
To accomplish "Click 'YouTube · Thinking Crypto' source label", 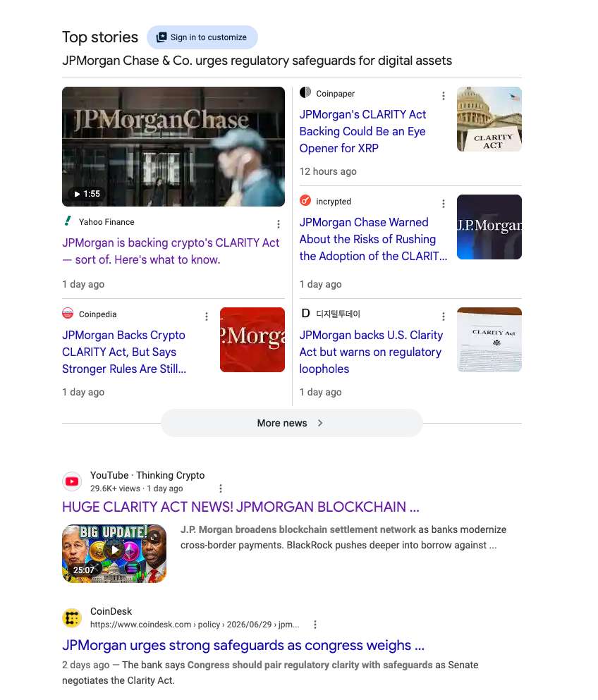I will 147,475.
